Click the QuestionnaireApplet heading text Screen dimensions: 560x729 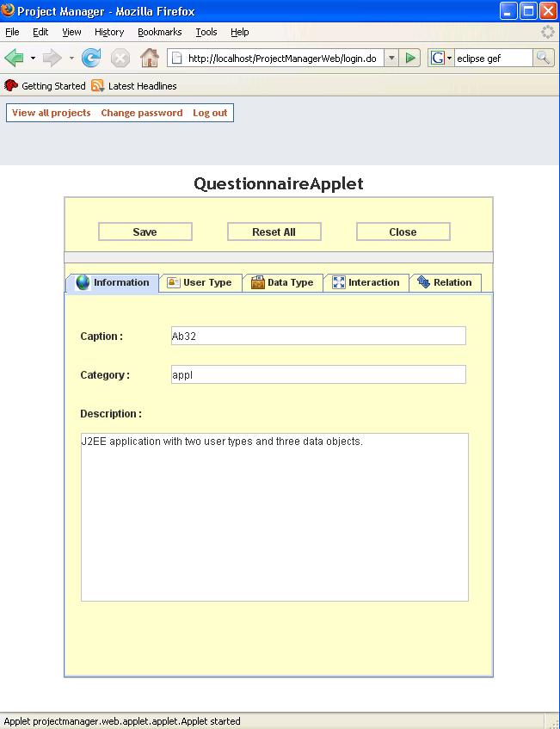pos(279,183)
